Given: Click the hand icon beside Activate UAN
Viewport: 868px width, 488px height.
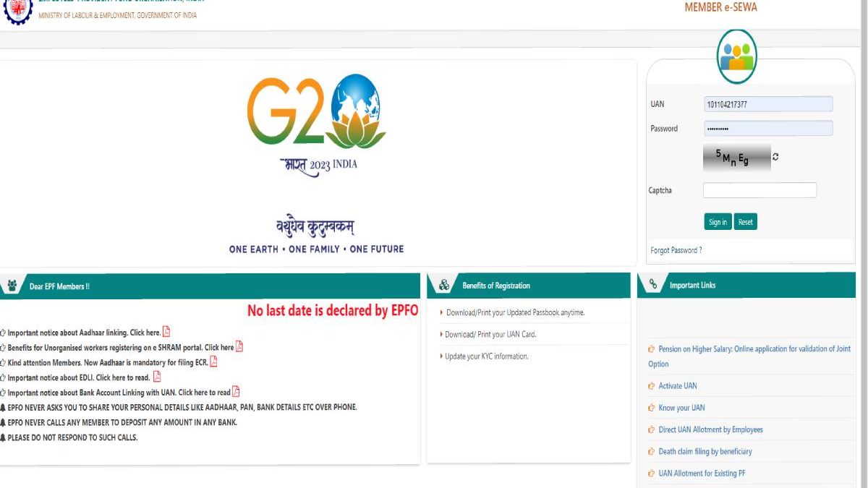Looking at the screenshot, I should click(652, 386).
